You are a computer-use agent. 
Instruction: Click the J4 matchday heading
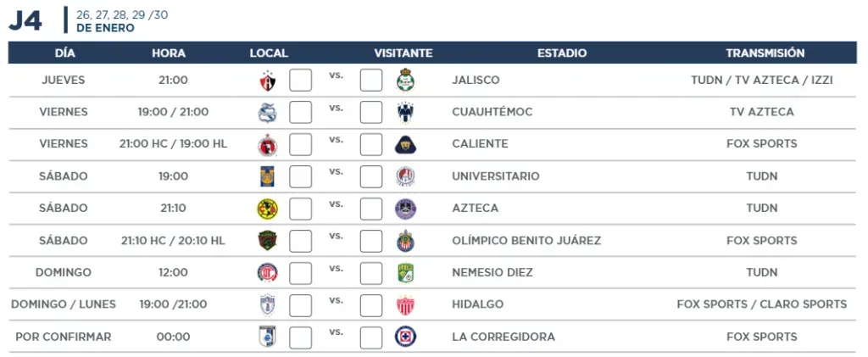[25, 20]
